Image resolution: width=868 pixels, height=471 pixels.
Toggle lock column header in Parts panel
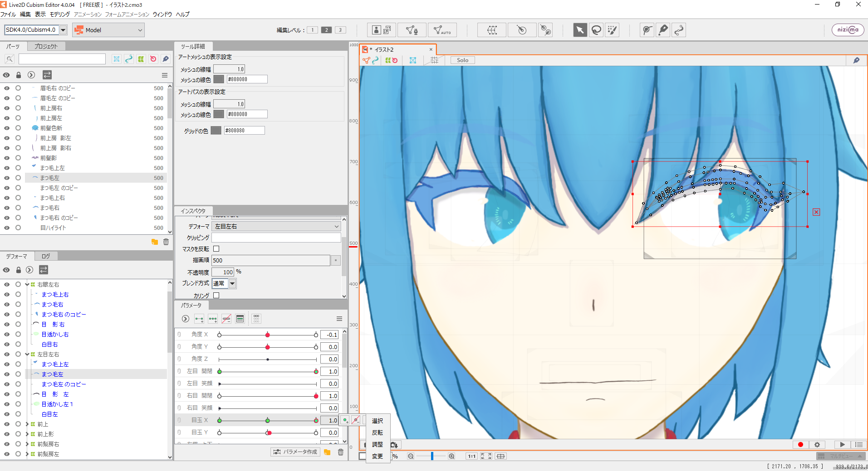coord(19,75)
